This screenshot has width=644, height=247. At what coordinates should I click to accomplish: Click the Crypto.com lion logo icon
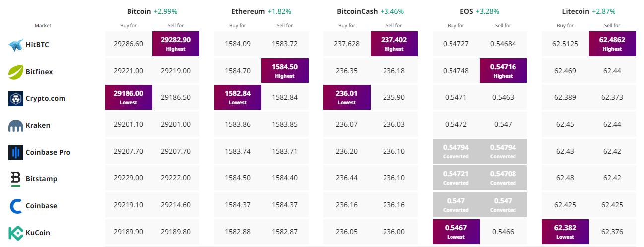(16, 99)
